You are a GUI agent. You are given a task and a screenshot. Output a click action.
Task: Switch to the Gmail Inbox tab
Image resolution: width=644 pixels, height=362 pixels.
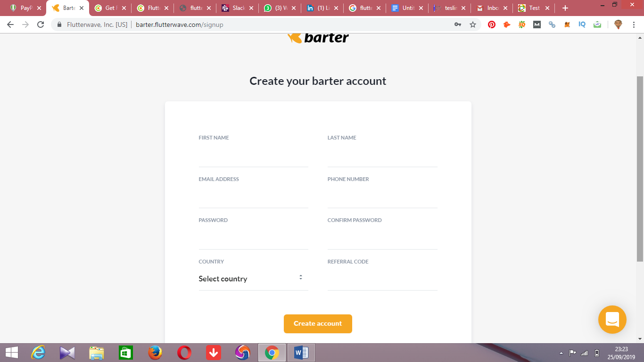(x=492, y=8)
